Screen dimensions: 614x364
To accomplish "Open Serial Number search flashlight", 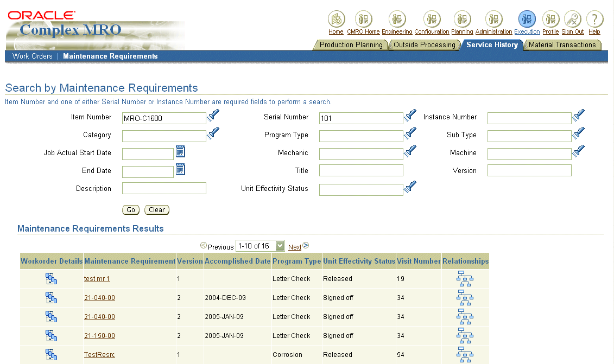I will 410,116.
